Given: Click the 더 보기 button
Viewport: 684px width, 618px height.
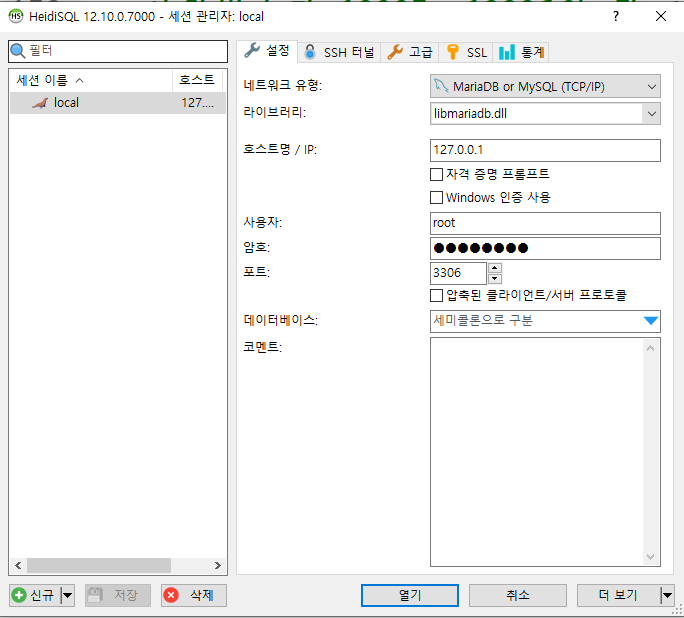Looking at the screenshot, I should tap(618, 595).
